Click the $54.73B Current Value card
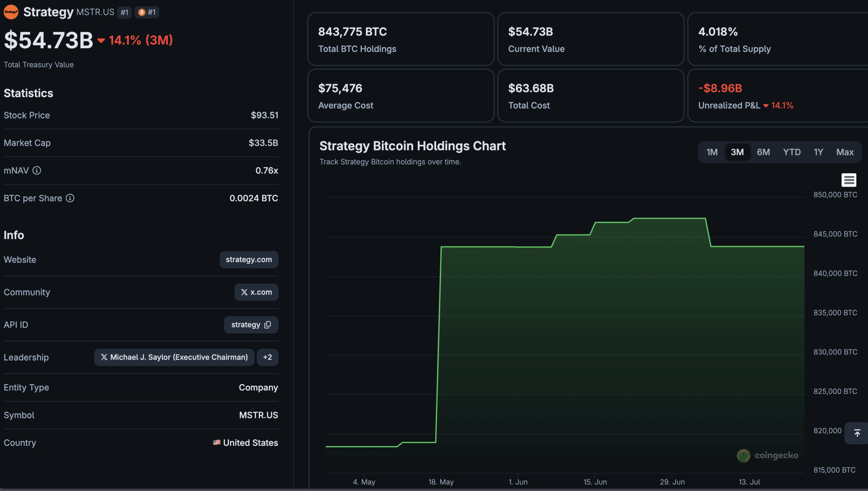Viewport: 868px width, 491px height. [x=591, y=39]
